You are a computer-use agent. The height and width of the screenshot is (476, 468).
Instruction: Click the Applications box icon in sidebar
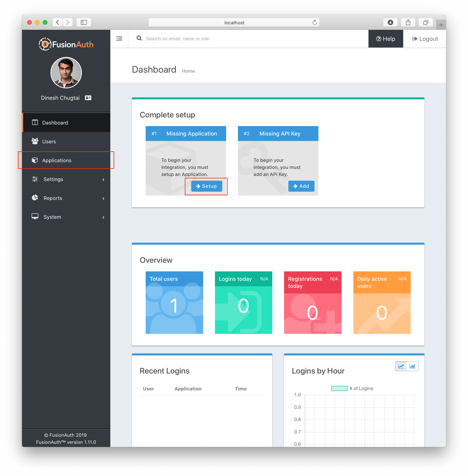pyautogui.click(x=35, y=160)
